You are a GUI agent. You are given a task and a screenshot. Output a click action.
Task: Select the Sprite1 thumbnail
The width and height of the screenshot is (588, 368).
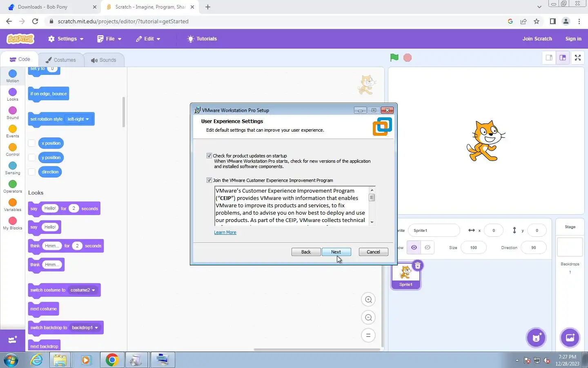point(405,276)
